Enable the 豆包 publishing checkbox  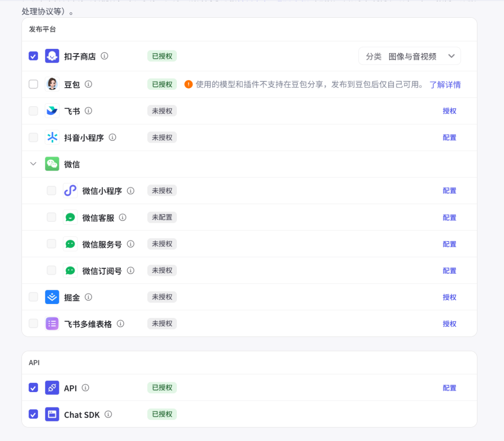33,84
